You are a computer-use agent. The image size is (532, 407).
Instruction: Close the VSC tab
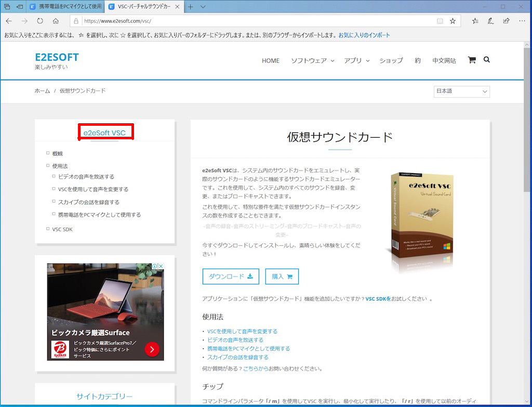pyautogui.click(x=178, y=7)
